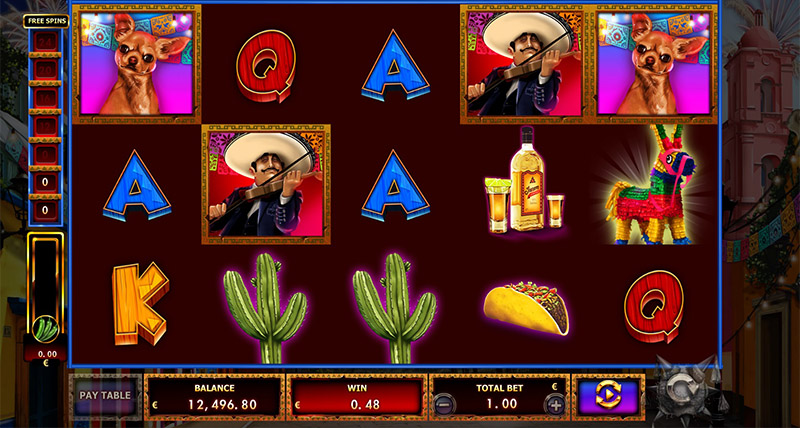Screen dimensions: 800x428
Task: Select the taco symbol on the reels
Action: (527, 307)
